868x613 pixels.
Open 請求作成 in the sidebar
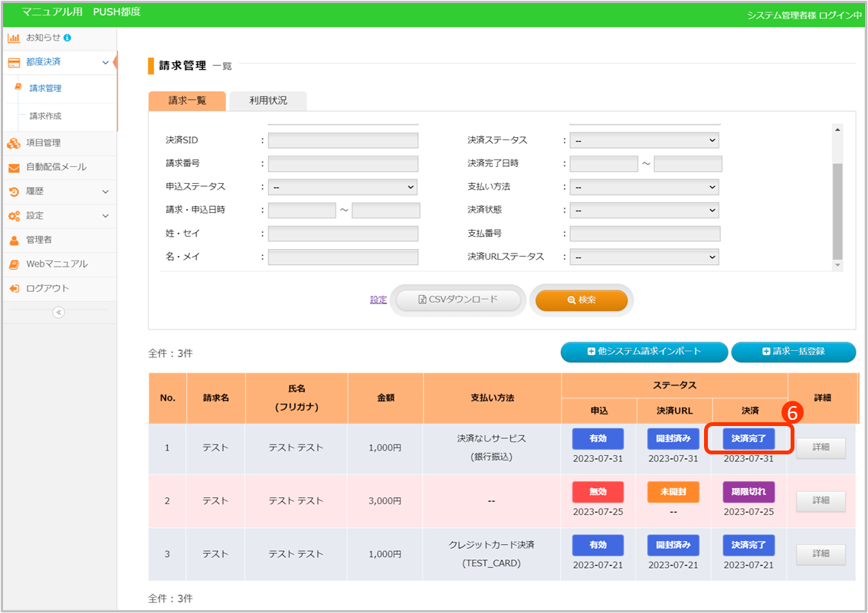[45, 116]
